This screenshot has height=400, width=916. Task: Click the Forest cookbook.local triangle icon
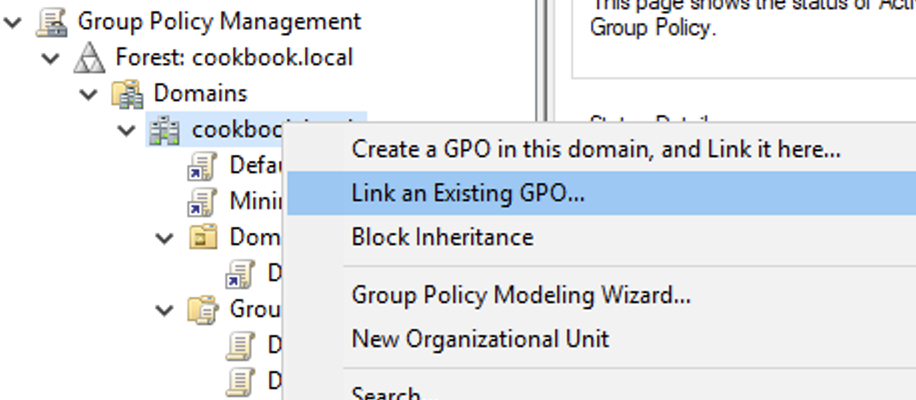click(x=89, y=58)
